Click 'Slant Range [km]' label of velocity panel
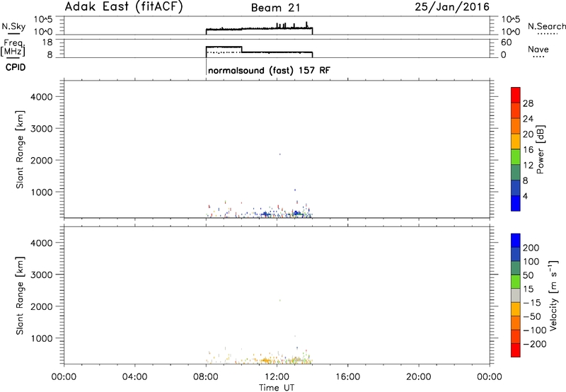Viewport: 566px width, 392px height. 20,296
